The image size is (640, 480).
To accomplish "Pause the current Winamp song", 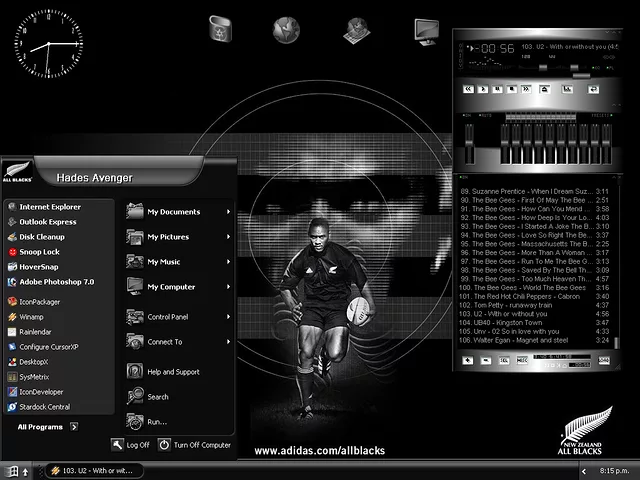I will (x=497, y=89).
